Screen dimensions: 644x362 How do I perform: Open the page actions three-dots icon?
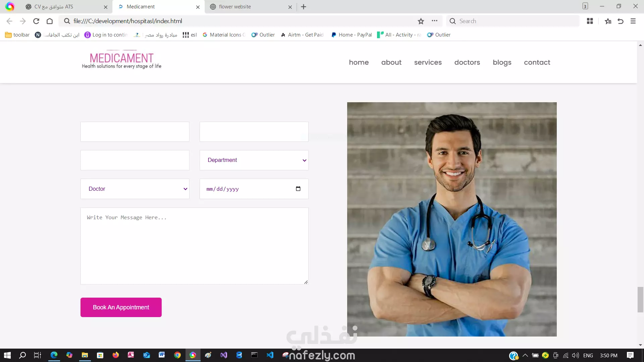pyautogui.click(x=435, y=21)
